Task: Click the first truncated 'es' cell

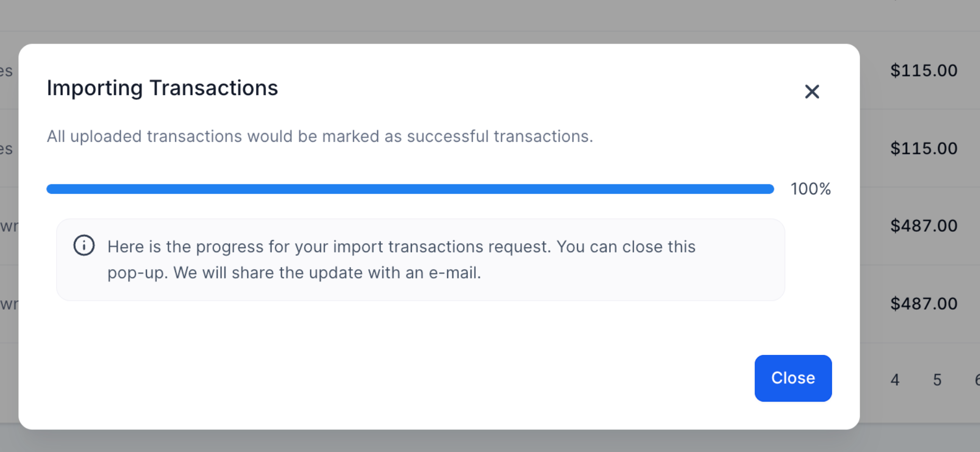Action: click(x=6, y=71)
